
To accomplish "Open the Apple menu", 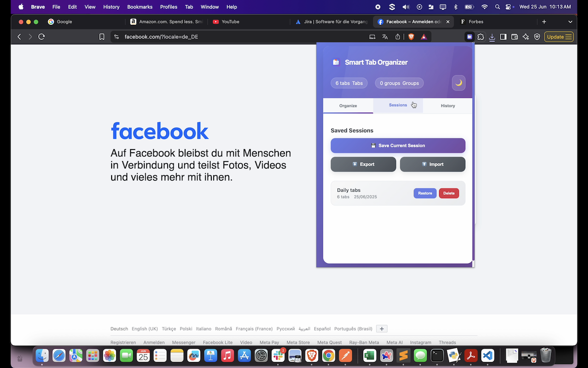I will [x=21, y=7].
